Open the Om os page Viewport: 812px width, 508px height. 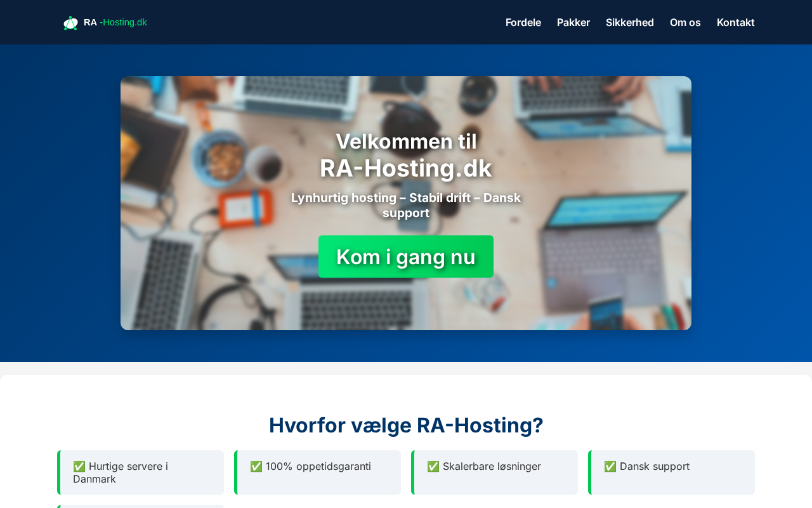[685, 22]
